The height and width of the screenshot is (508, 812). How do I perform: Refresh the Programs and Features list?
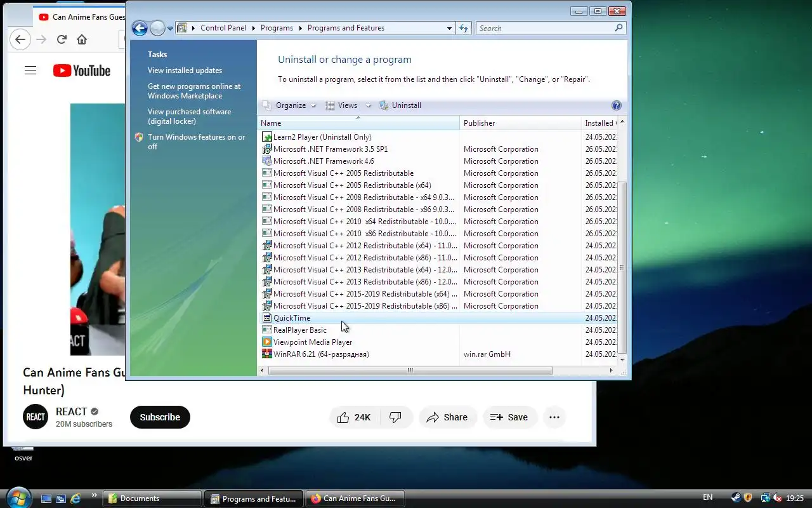click(464, 29)
